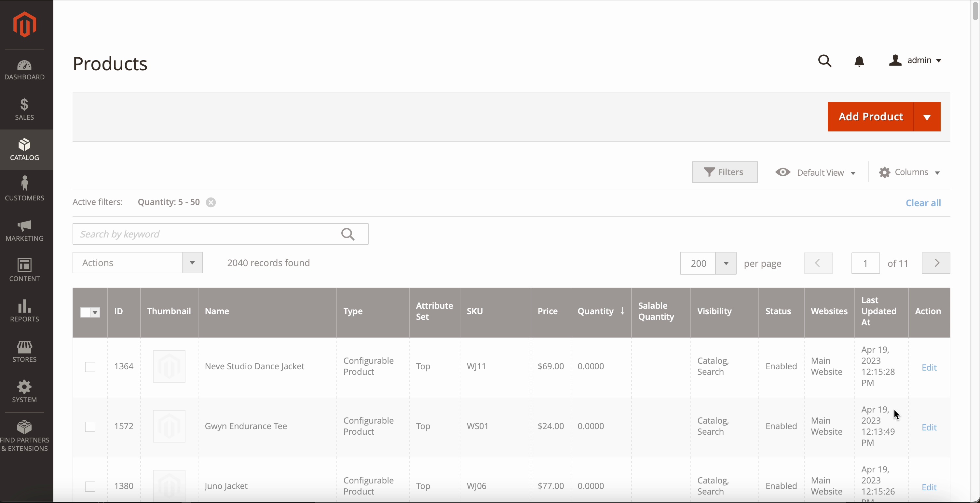Click the Filters button
980x503 pixels.
click(724, 172)
